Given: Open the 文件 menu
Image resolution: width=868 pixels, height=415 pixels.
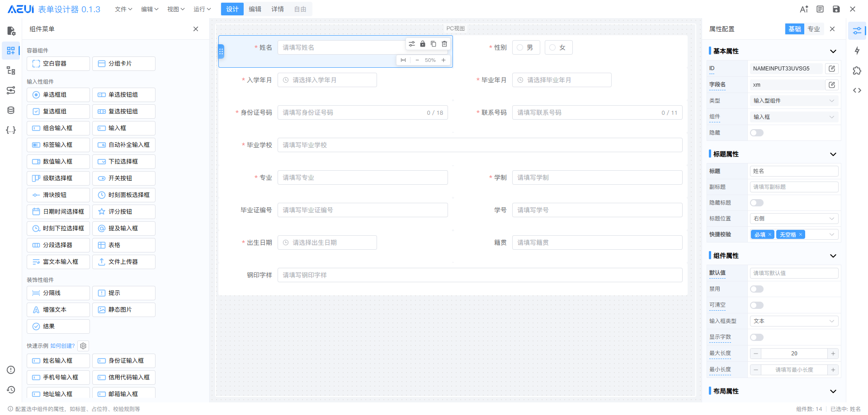Looking at the screenshot, I should [123, 9].
